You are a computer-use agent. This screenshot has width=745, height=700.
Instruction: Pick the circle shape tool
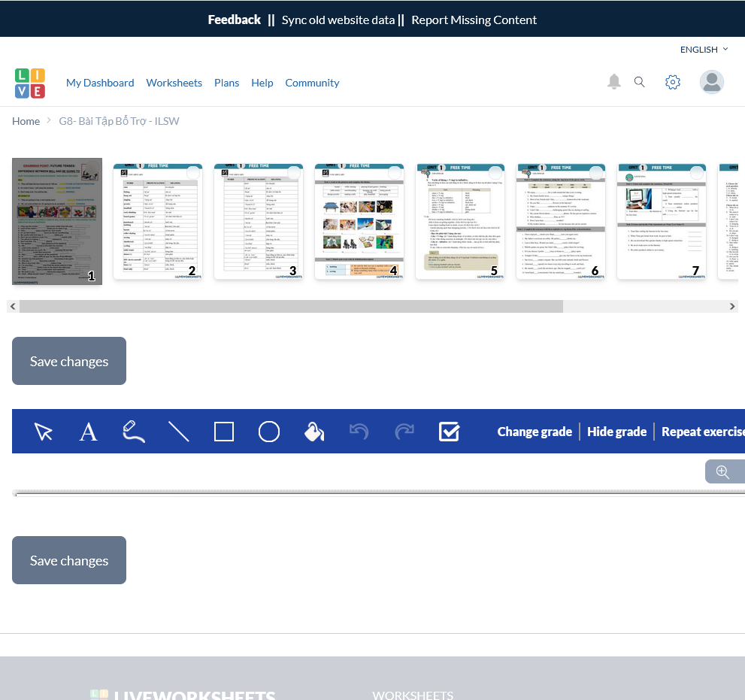(x=269, y=432)
